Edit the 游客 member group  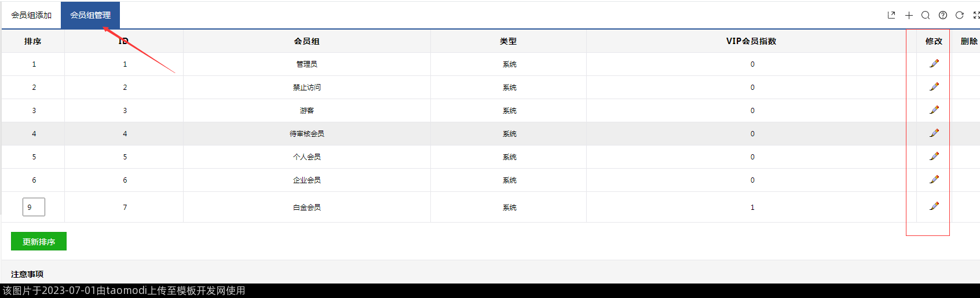(x=934, y=110)
